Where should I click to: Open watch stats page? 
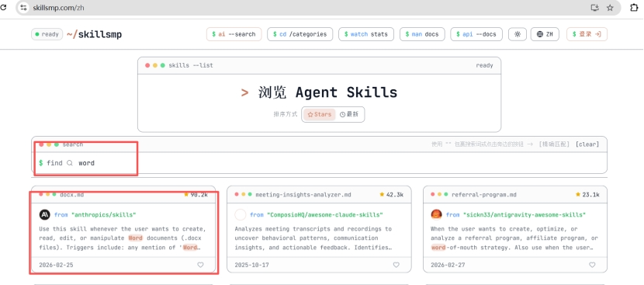click(366, 34)
